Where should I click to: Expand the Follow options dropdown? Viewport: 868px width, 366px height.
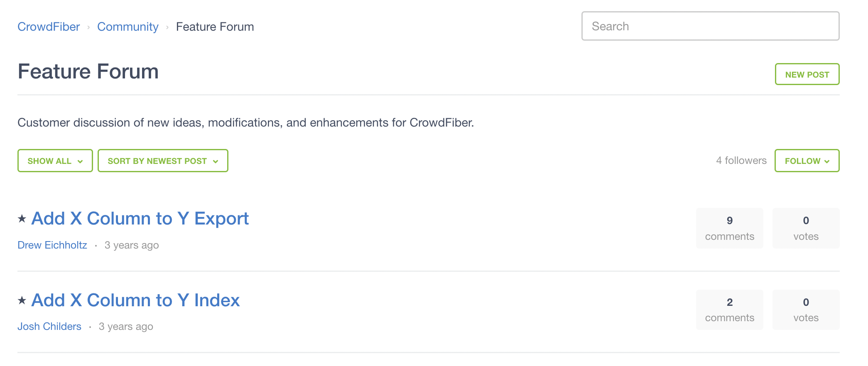[x=827, y=161]
